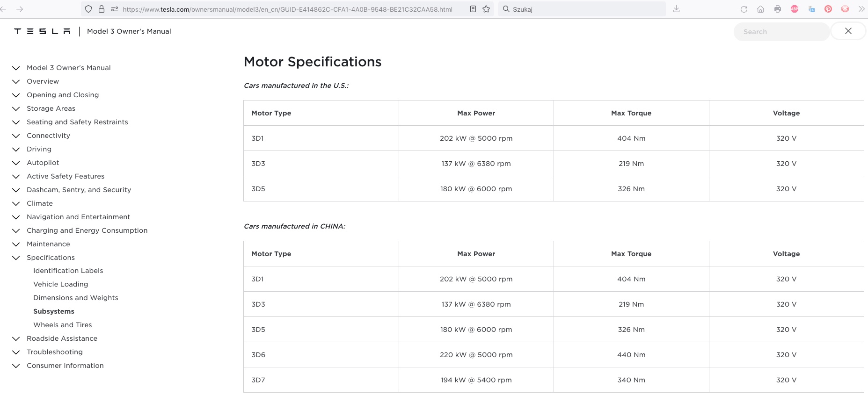
Task: Open the Consumer Information section
Action: click(x=65, y=366)
